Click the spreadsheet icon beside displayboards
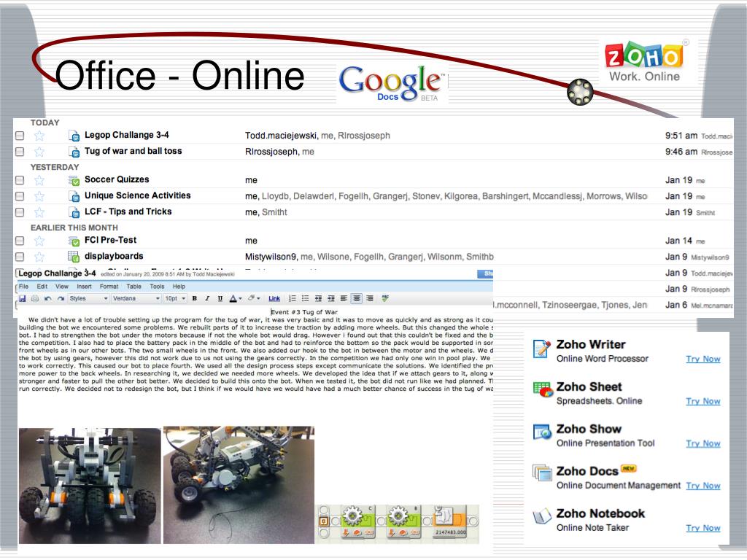This screenshot has width=747, height=560. click(74, 257)
